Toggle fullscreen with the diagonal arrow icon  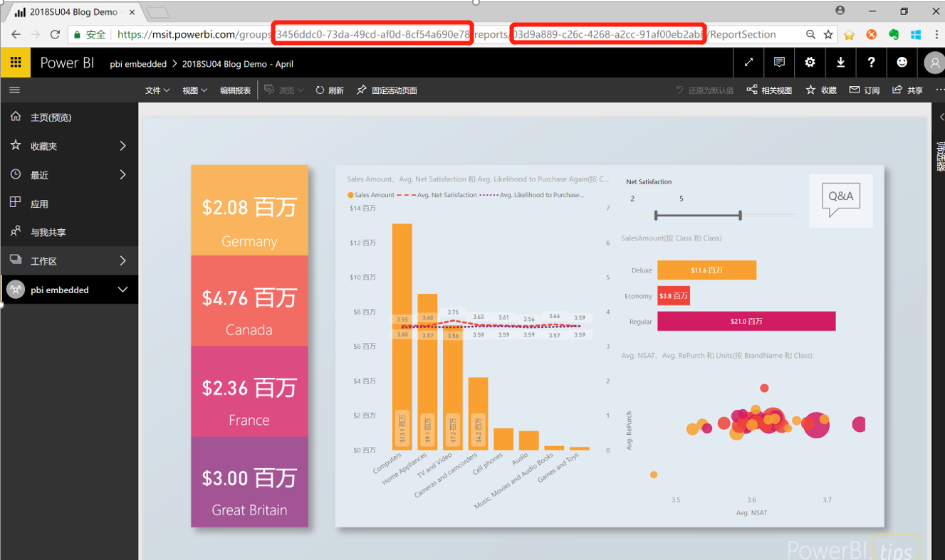[748, 63]
